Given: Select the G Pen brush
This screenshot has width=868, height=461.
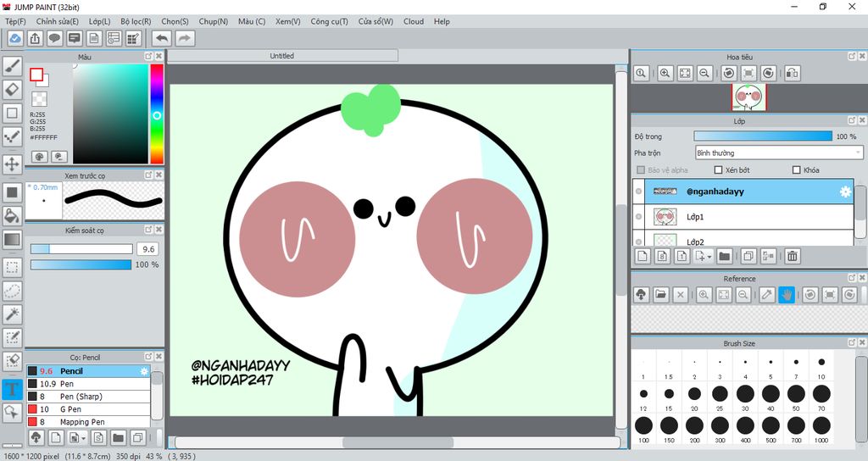Looking at the screenshot, I should (88, 409).
